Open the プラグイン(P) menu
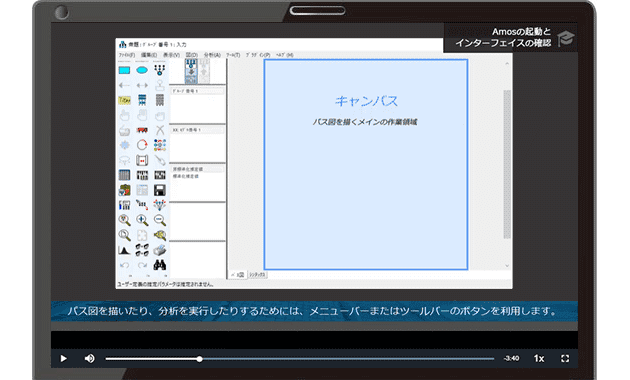The height and width of the screenshot is (380, 630). 258,55
